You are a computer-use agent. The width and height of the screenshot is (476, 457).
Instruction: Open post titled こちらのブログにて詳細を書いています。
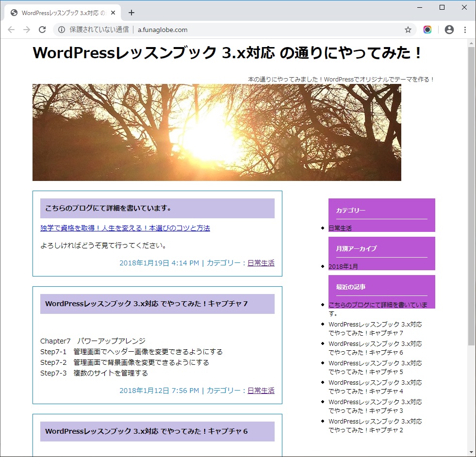point(108,208)
